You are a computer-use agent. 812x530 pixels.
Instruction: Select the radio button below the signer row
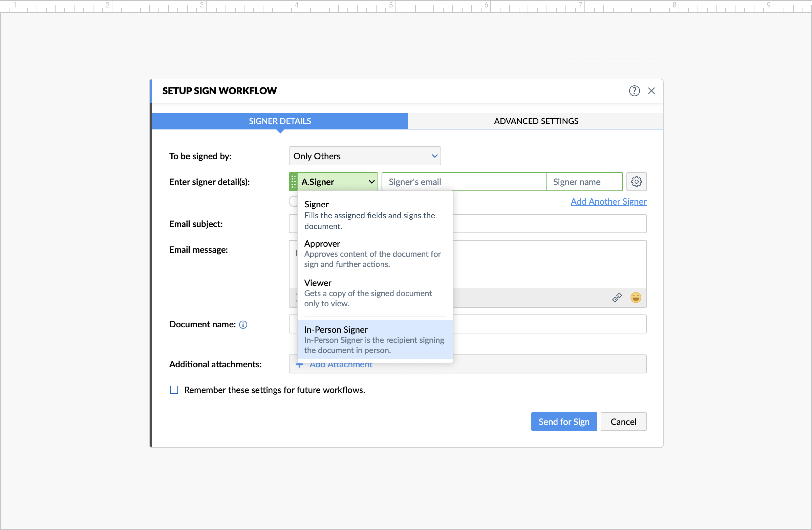[x=293, y=202]
